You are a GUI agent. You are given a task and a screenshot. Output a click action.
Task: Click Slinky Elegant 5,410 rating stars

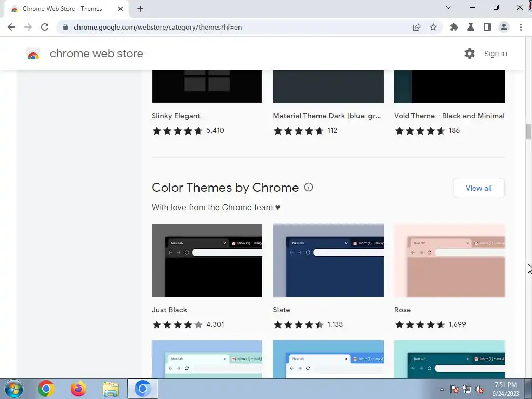tap(178, 130)
